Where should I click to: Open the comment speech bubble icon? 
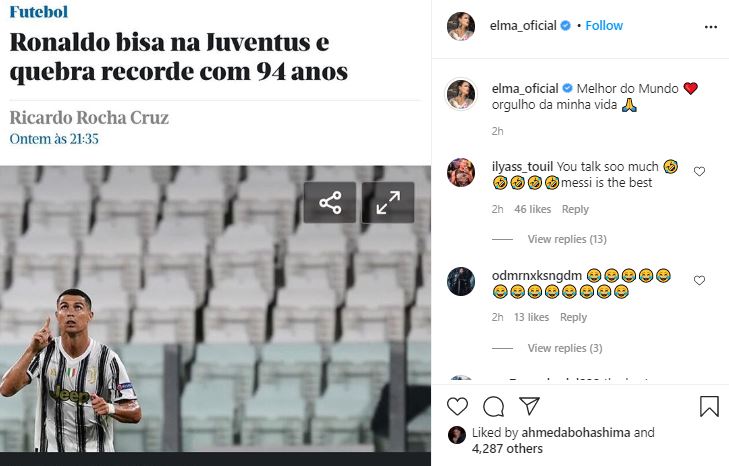(x=493, y=407)
